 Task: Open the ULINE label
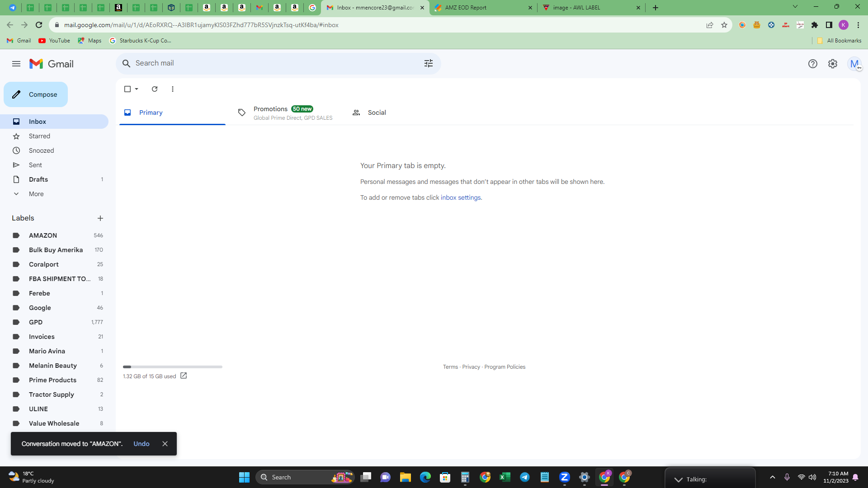[54, 409]
